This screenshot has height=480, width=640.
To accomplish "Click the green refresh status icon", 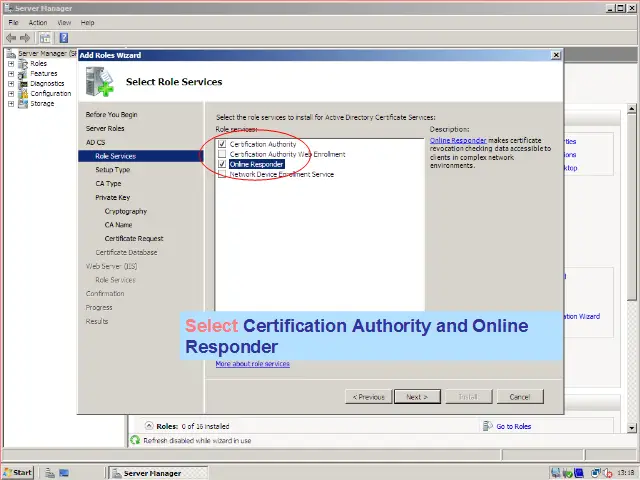I will click(x=136, y=440).
